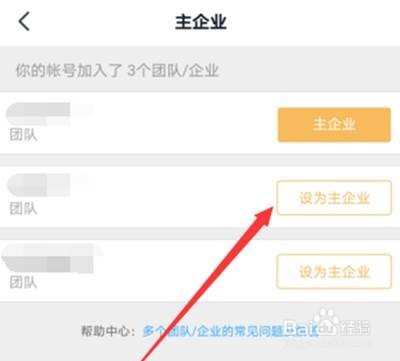Click the 经验 watermark text
The width and height of the screenshot is (400, 361).
tap(355, 327)
